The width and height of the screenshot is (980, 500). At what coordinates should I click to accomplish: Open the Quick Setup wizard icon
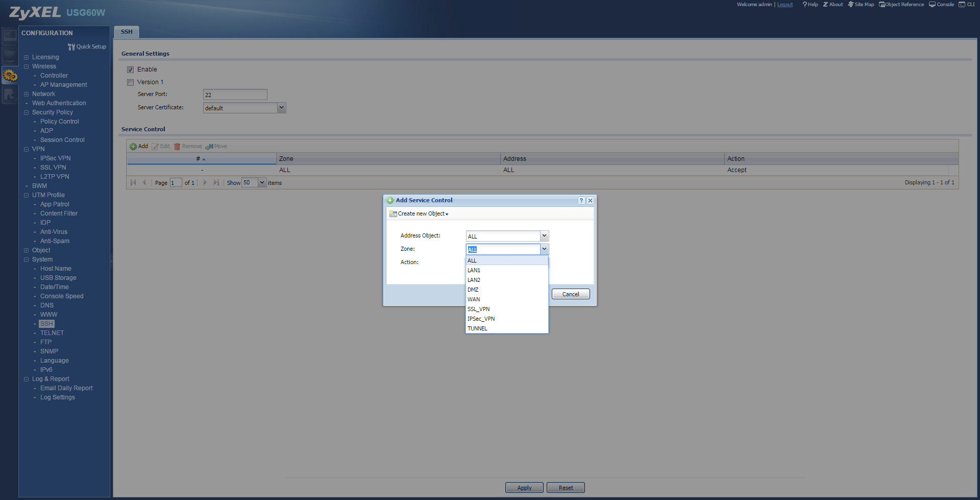pos(71,47)
